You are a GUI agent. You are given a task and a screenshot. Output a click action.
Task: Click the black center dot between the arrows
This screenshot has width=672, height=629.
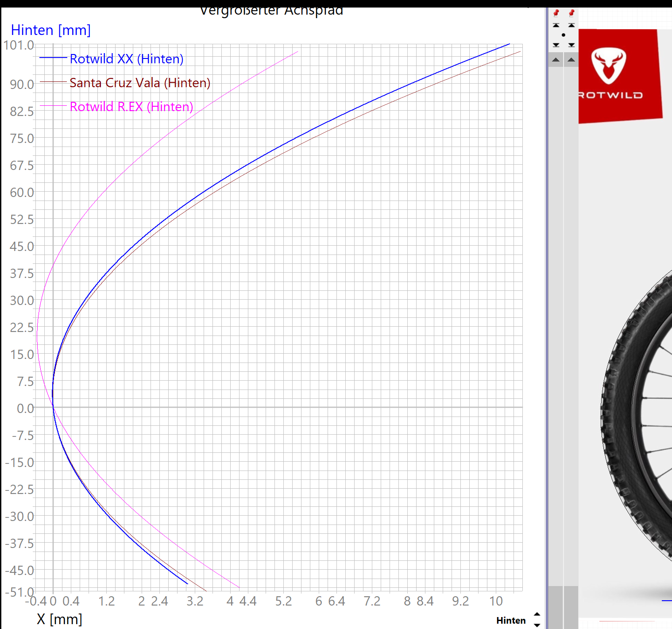[564, 35]
